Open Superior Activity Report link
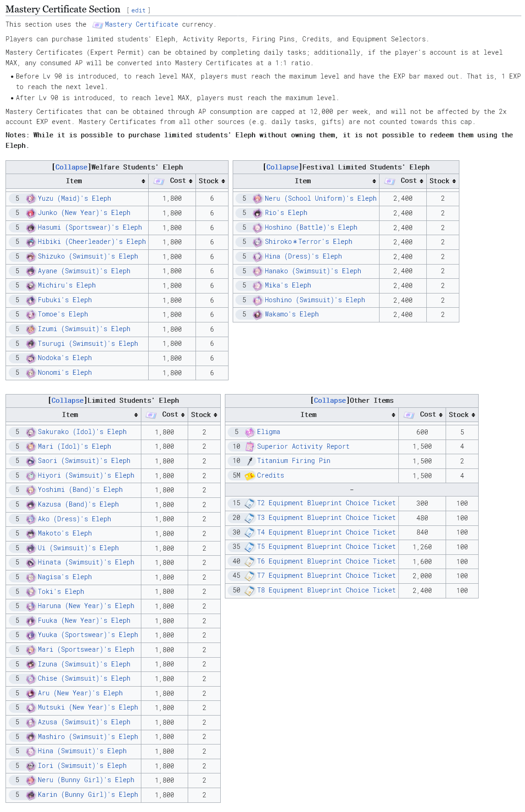This screenshot has height=812, width=525. (303, 446)
